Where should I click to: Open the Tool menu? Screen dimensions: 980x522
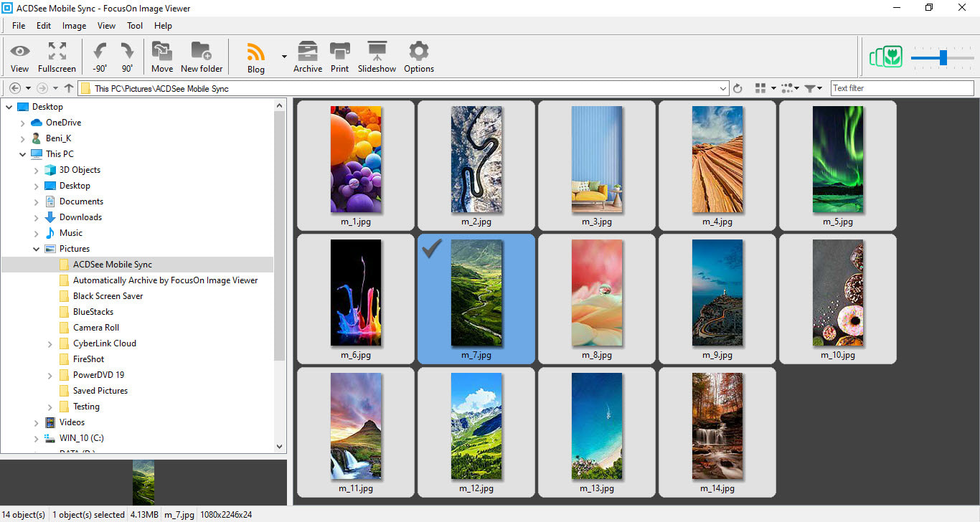(135, 26)
